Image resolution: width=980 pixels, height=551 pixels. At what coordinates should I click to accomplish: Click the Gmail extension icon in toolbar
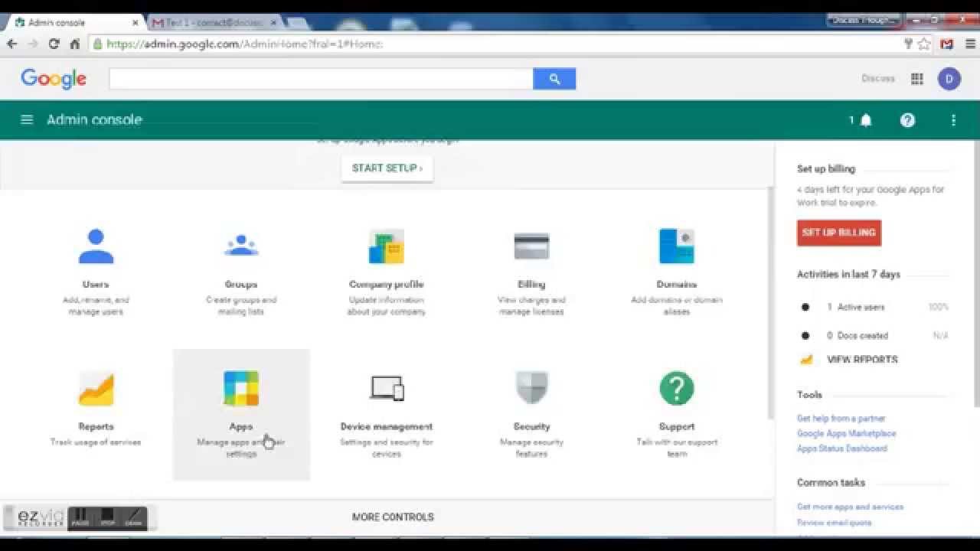point(947,44)
